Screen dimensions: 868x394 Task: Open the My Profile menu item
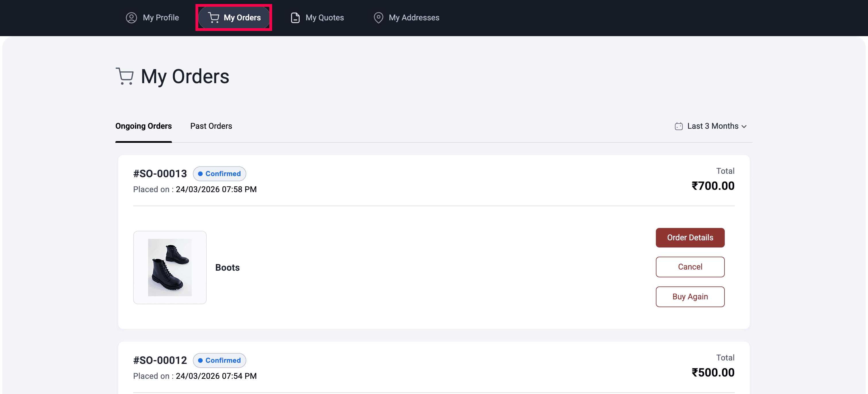(152, 17)
